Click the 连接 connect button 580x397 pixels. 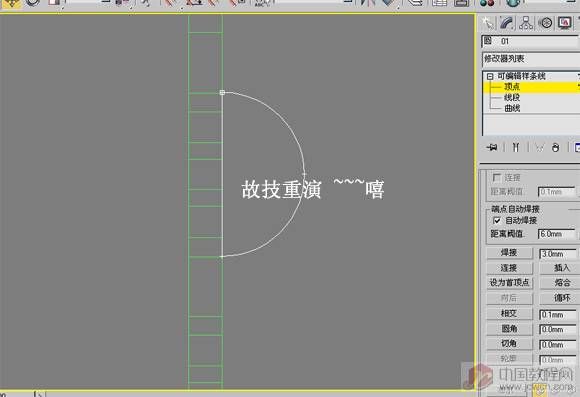click(509, 268)
